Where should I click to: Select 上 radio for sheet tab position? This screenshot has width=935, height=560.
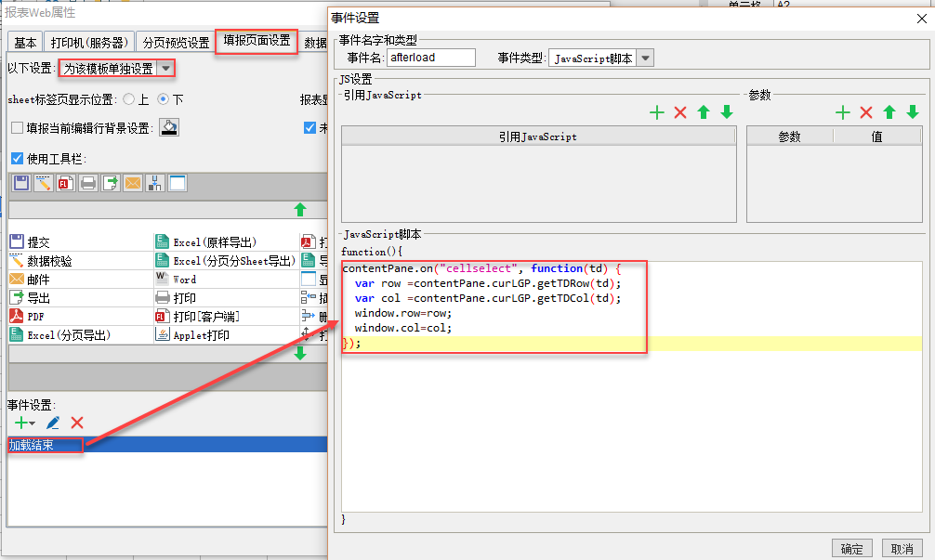pyautogui.click(x=129, y=98)
